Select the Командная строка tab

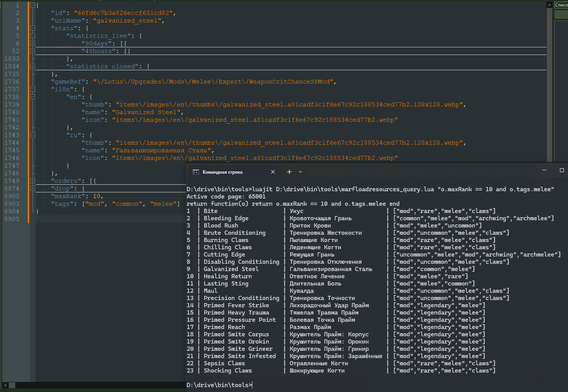pos(223,172)
